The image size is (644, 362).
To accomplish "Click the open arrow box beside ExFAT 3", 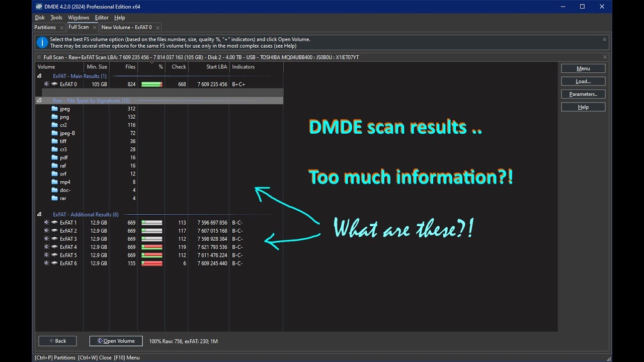I will 46,239.
